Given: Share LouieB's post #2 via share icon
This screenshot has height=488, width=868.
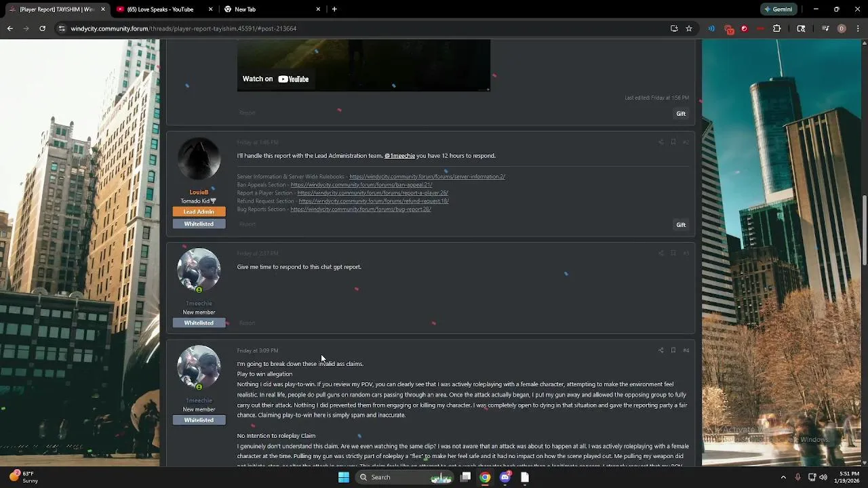Looking at the screenshot, I should click(x=660, y=142).
